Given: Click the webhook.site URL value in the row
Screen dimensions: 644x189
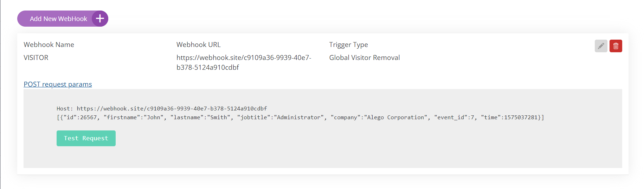Looking at the screenshot, I should coord(244,62).
